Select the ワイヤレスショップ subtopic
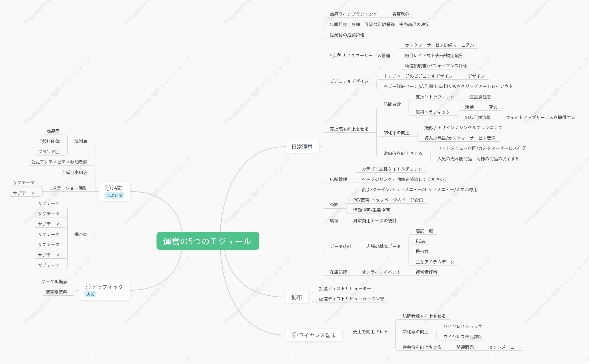589x364 pixels. [x=463, y=326]
